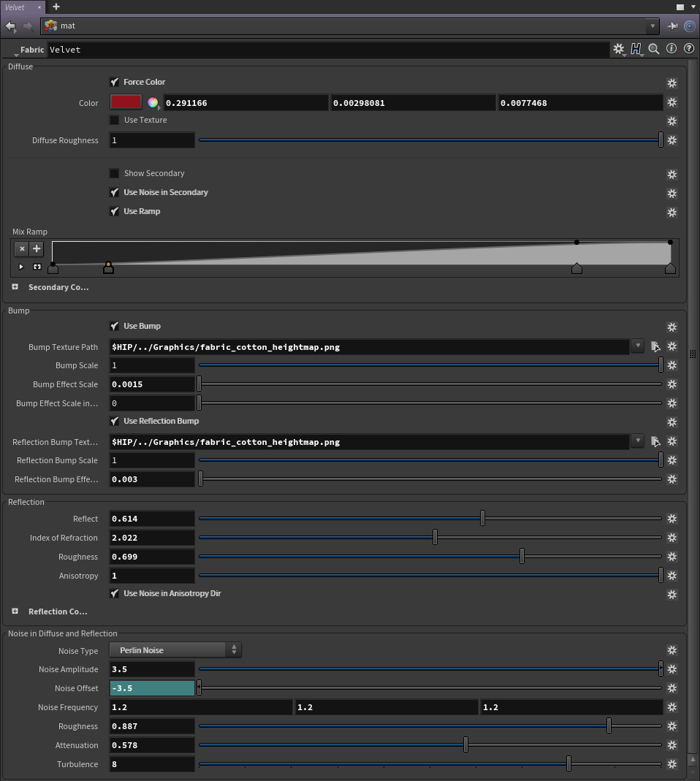Enable the Use Texture checkbox
This screenshot has width=700, height=781.
(x=115, y=120)
